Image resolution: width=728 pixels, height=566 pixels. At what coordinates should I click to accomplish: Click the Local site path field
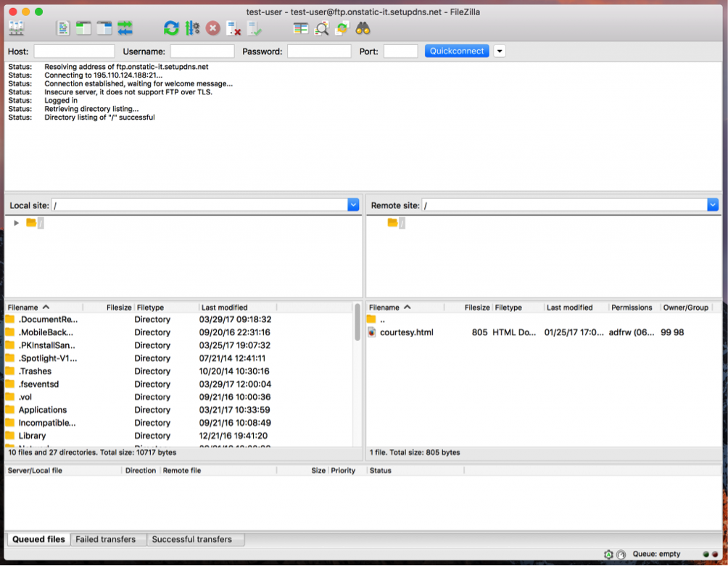click(199, 205)
